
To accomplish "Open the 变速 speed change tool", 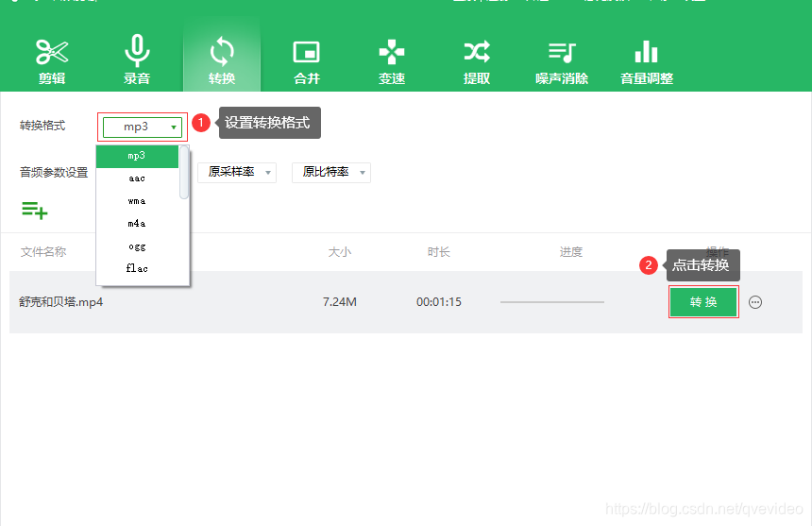I will [x=392, y=60].
